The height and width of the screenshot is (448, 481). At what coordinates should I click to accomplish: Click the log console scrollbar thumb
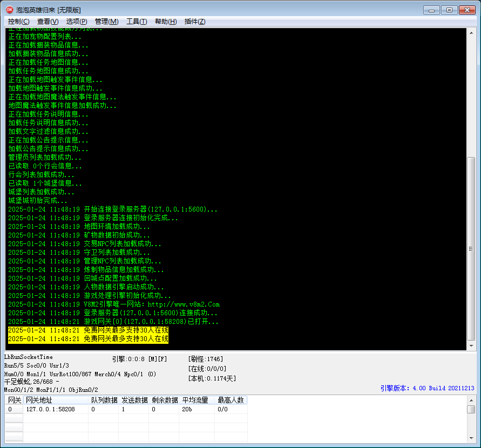click(471, 249)
